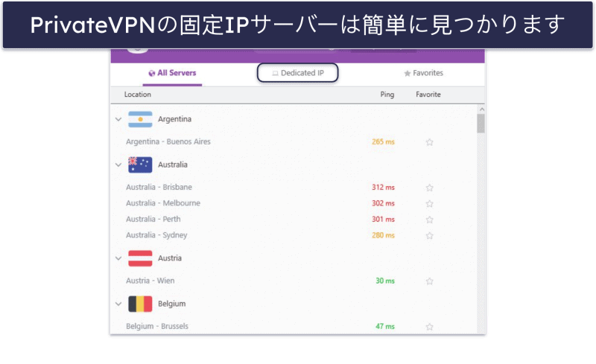Click the 302 ms ping value
The height and width of the screenshot is (364, 596).
pos(383,203)
